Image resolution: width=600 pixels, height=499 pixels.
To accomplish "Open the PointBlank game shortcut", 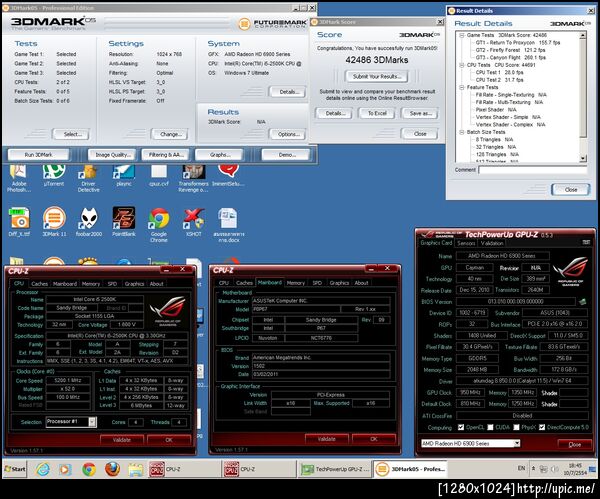I will click(x=124, y=222).
